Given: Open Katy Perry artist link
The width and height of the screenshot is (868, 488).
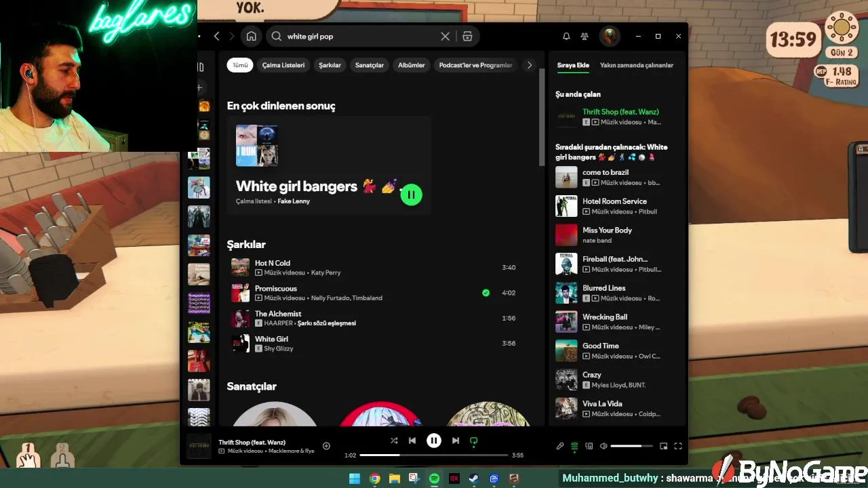Looking at the screenshot, I should (325, 272).
